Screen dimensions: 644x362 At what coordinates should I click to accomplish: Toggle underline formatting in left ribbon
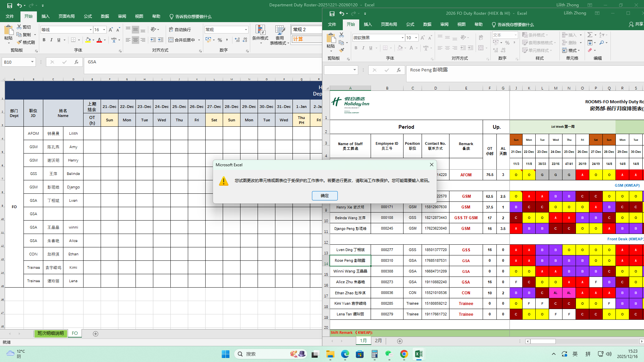(59, 40)
